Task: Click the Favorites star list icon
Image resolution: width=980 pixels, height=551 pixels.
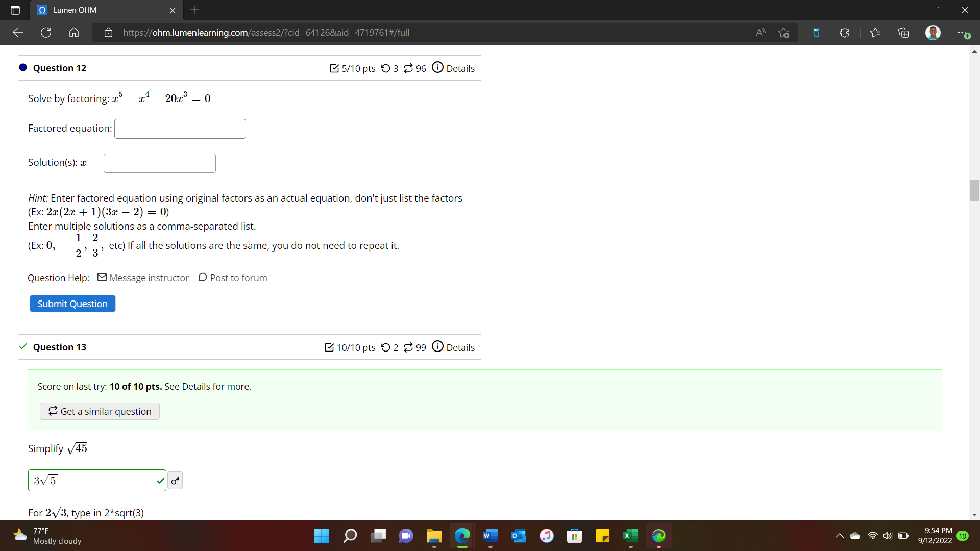Action: point(875,33)
